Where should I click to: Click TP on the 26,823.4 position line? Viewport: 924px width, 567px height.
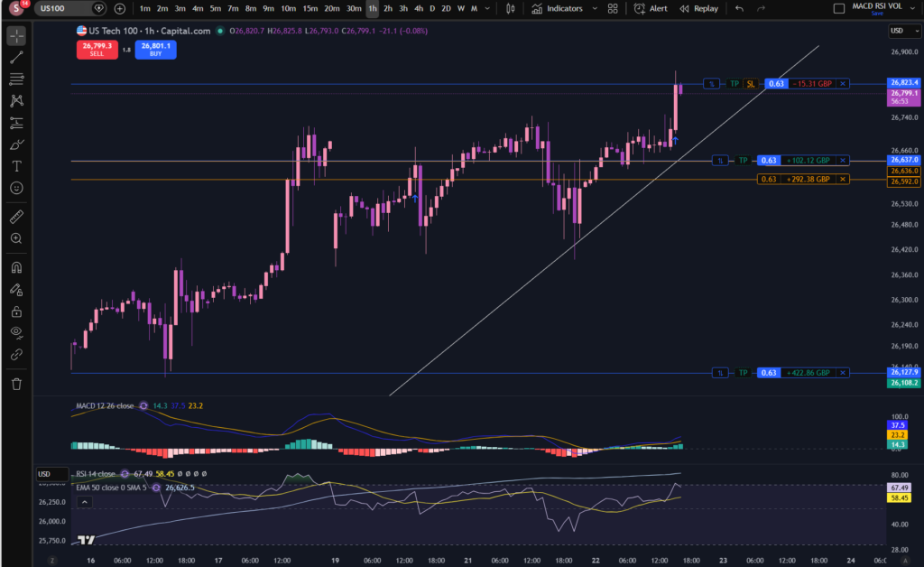coord(735,84)
